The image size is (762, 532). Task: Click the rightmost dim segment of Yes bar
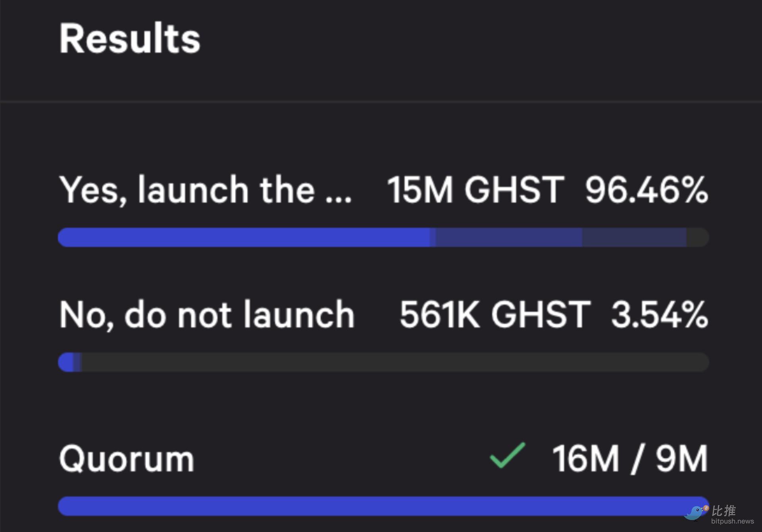(x=634, y=237)
